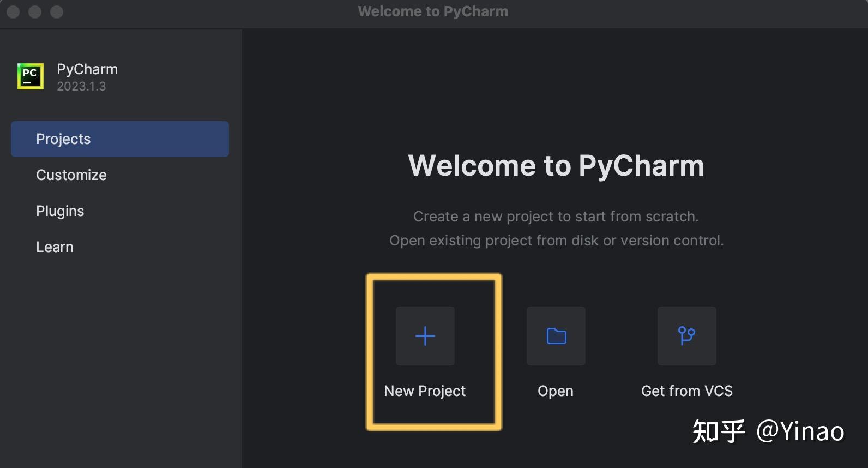Click the large Welcome to PyCharm heading
Viewport: 868px width, 468px height.
(x=556, y=166)
